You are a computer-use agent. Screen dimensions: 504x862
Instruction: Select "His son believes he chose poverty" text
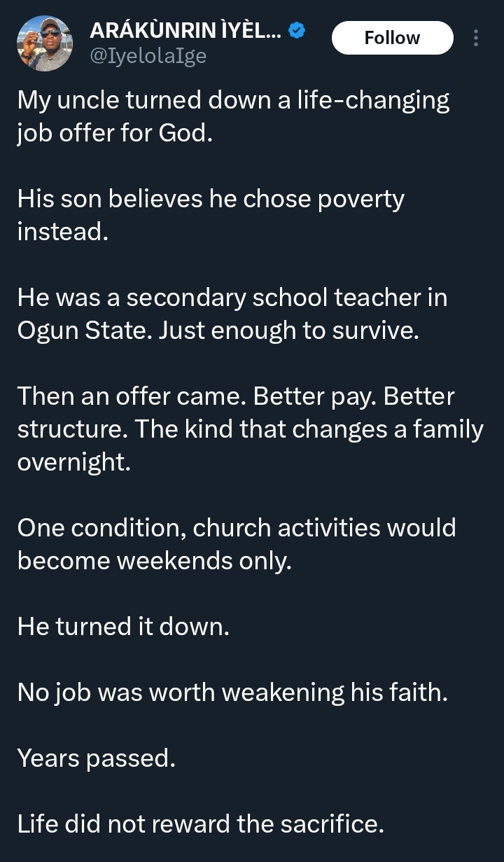tap(211, 199)
